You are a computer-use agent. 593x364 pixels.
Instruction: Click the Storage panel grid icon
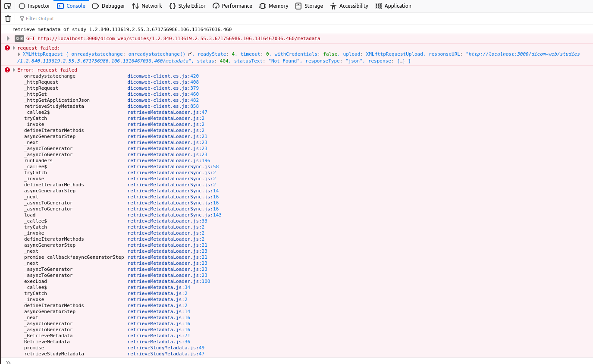298,6
